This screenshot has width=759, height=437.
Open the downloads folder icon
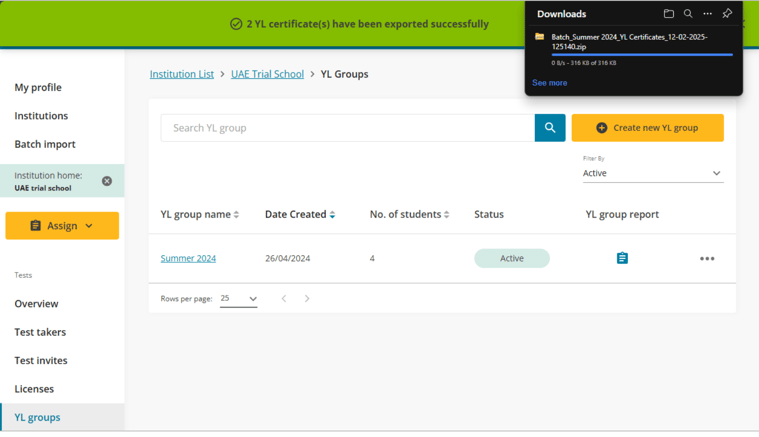coord(669,14)
